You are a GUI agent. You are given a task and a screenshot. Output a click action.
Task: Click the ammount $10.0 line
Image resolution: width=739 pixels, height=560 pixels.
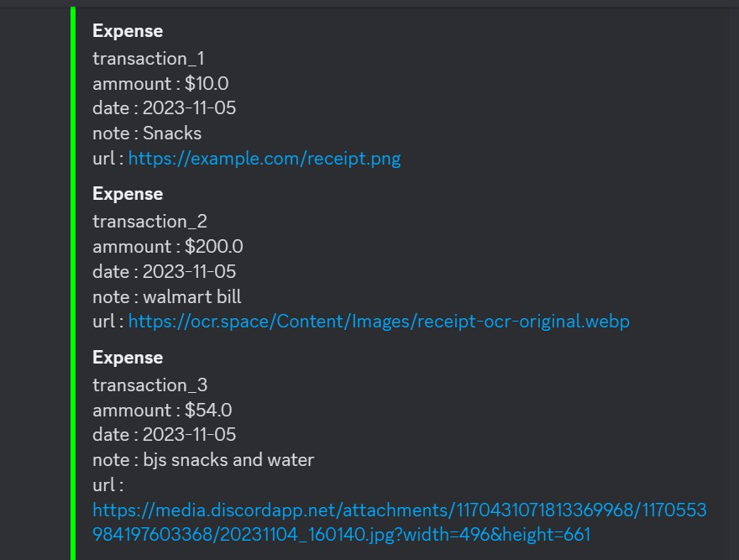(x=160, y=84)
